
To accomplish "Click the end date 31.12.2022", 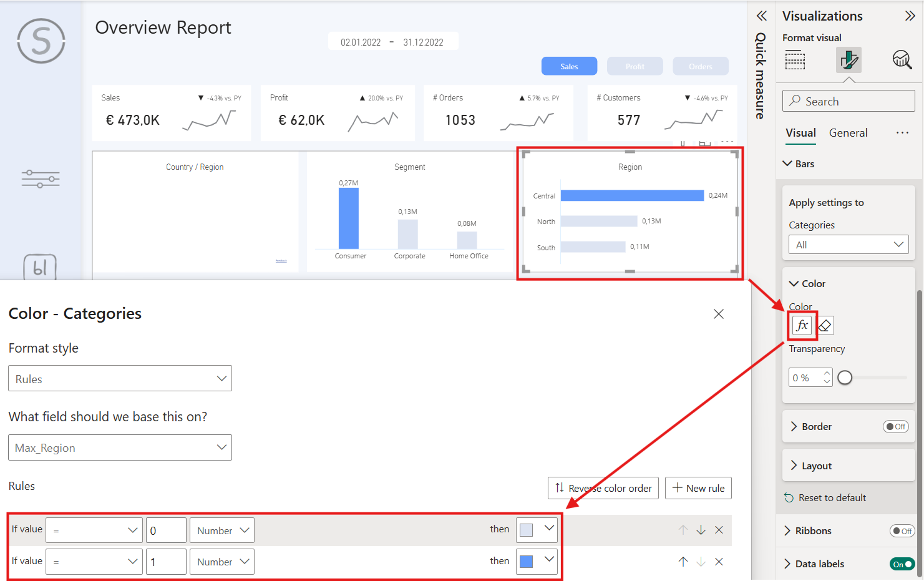I will point(423,42).
